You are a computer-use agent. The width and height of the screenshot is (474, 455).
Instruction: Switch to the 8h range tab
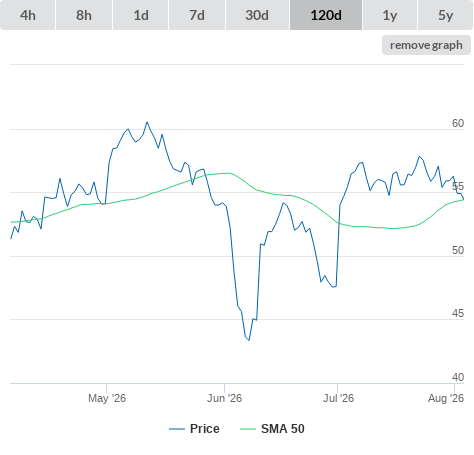(84, 15)
